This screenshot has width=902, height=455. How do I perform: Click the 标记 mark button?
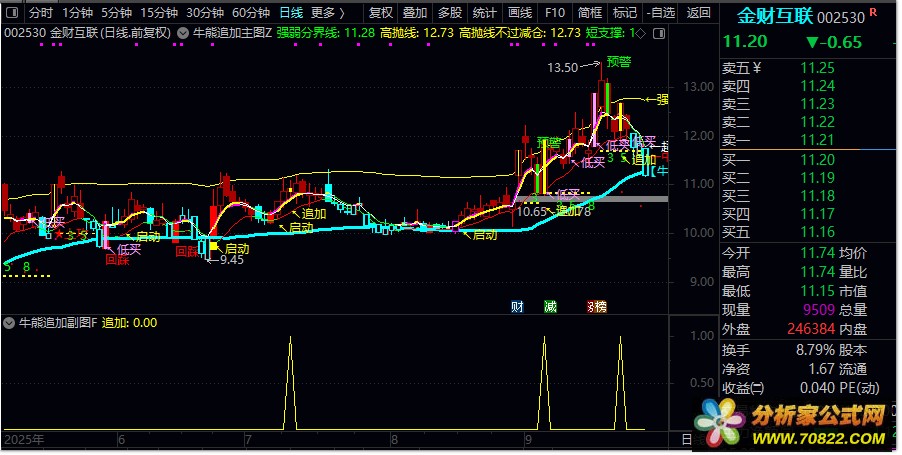(625, 12)
